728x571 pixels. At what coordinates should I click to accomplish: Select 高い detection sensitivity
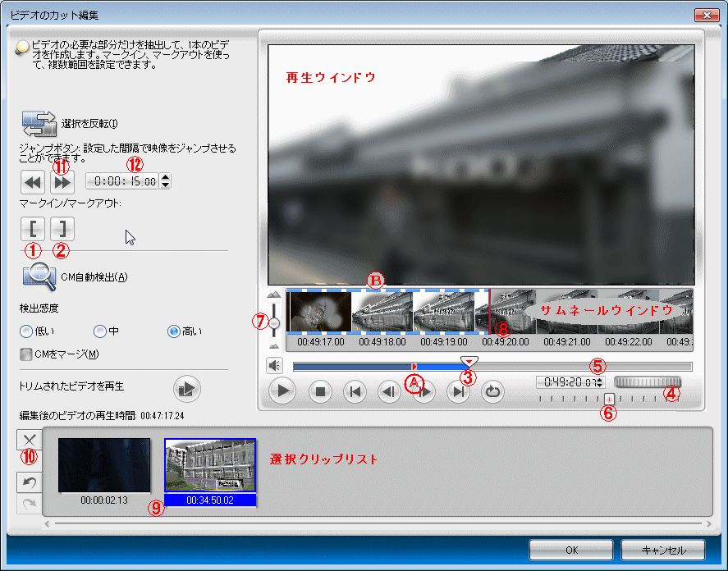tap(173, 331)
